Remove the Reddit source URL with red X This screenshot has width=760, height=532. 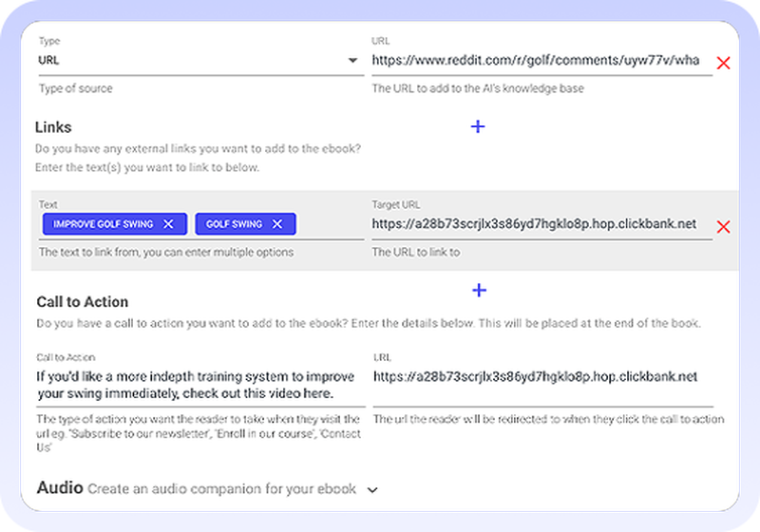(x=723, y=64)
